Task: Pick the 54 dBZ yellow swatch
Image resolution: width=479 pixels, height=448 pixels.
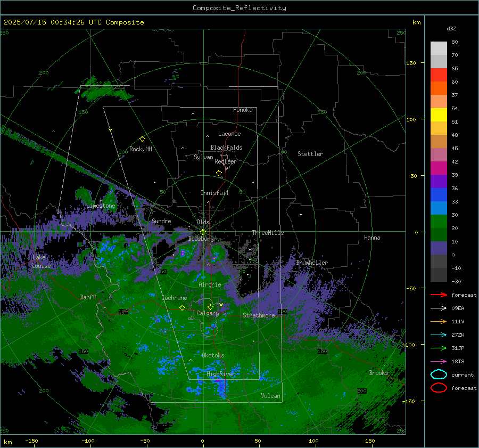Action: click(439, 115)
